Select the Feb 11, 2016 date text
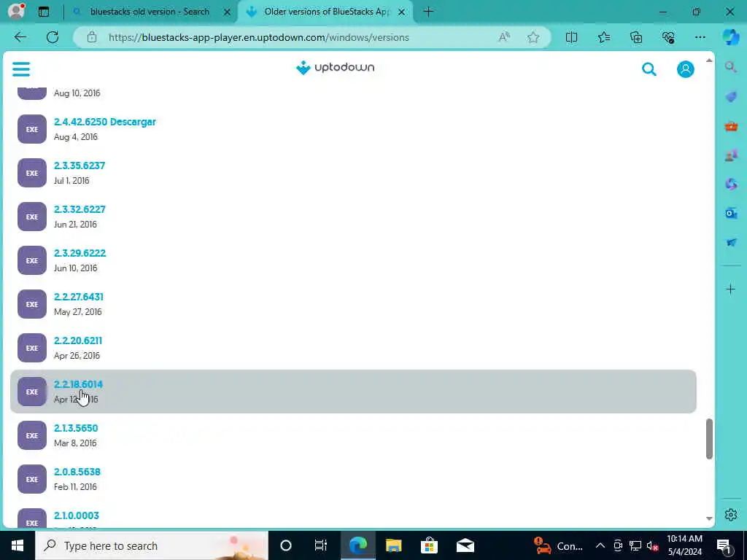Screen dimensions: 747x560 75,487
